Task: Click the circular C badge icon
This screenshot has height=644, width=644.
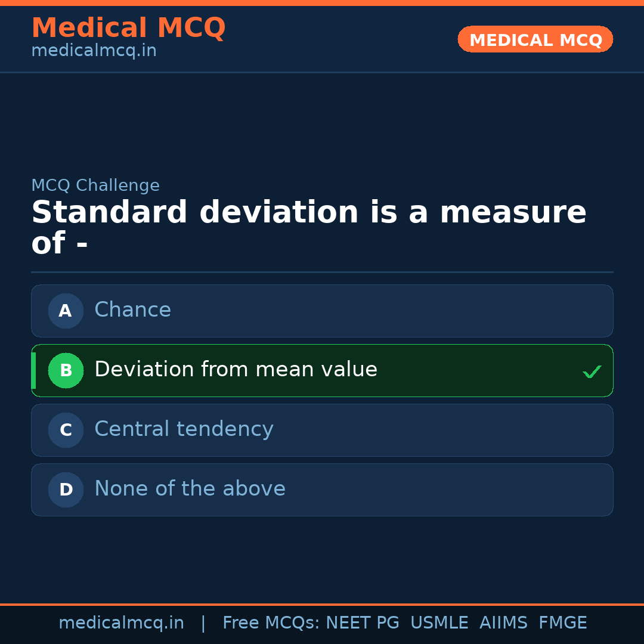Action: pos(66,430)
